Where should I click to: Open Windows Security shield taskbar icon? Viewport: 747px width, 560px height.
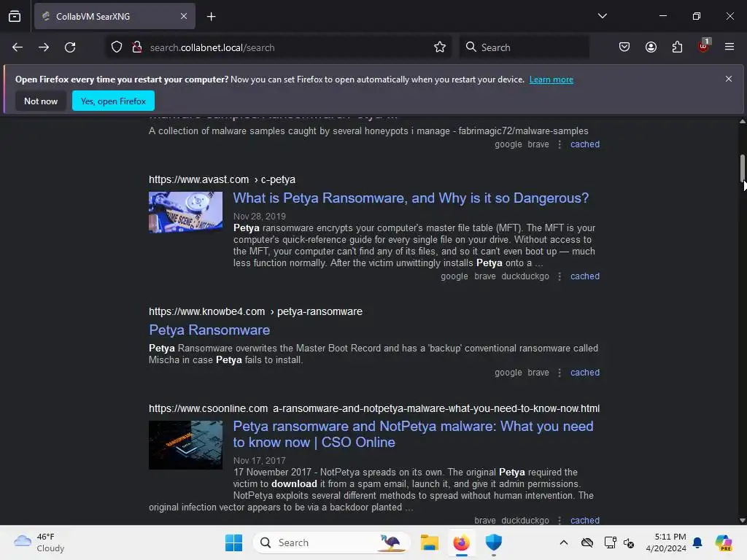click(x=494, y=542)
